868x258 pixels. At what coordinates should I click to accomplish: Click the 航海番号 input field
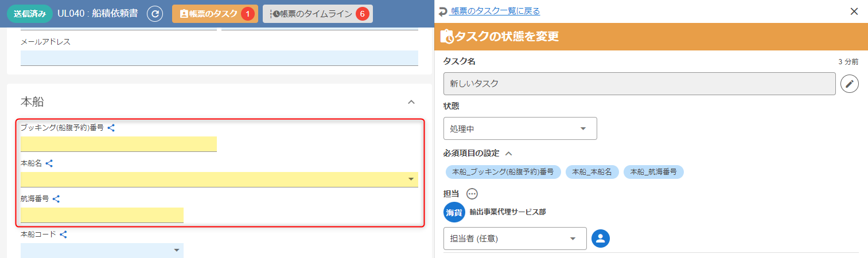click(x=102, y=215)
